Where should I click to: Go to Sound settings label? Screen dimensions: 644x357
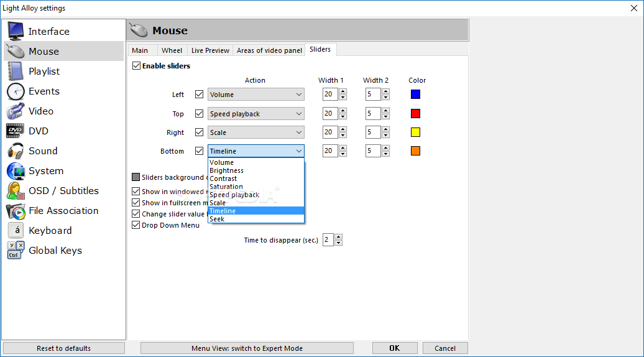(x=43, y=151)
